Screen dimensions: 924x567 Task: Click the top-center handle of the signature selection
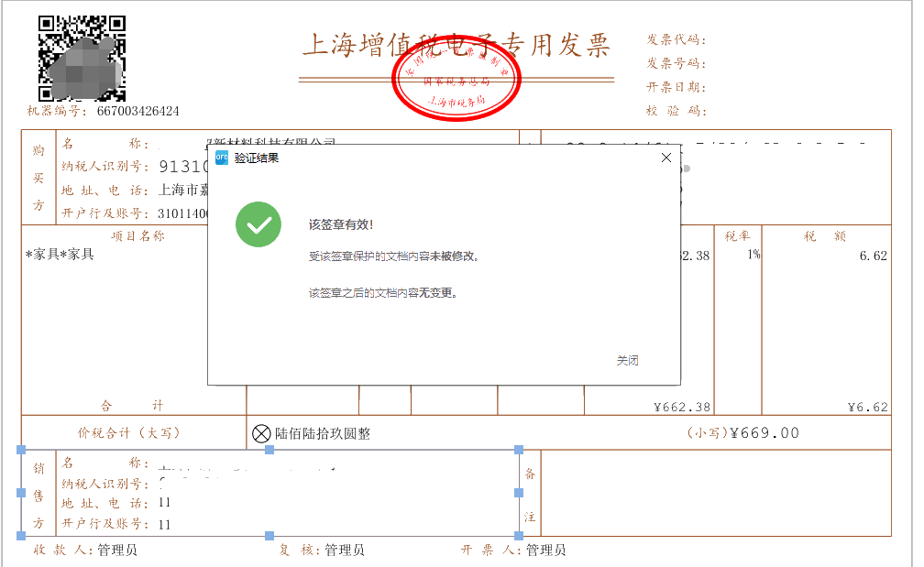pyautogui.click(x=268, y=448)
